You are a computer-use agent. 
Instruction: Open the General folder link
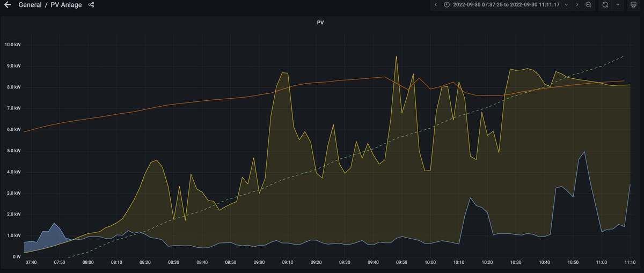click(30, 5)
